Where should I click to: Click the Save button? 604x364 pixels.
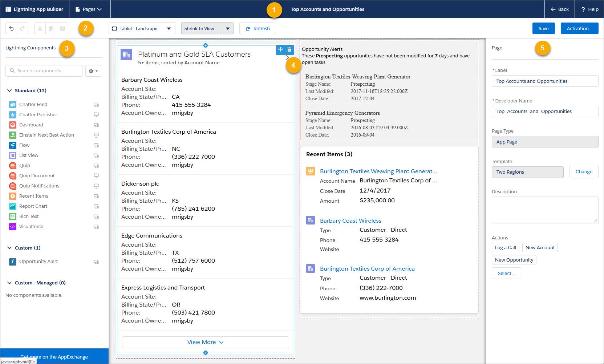(x=543, y=28)
